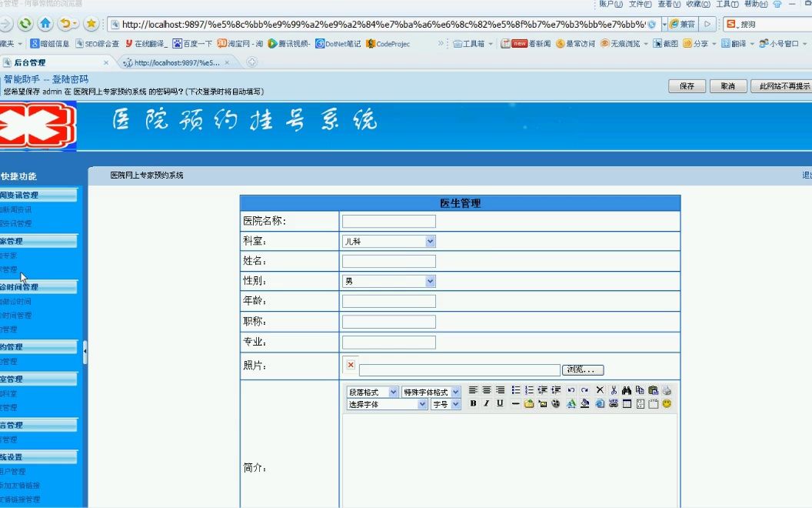Screen dimensions: 812x508
Task: Apply bold formatting in the editor
Action: point(473,403)
